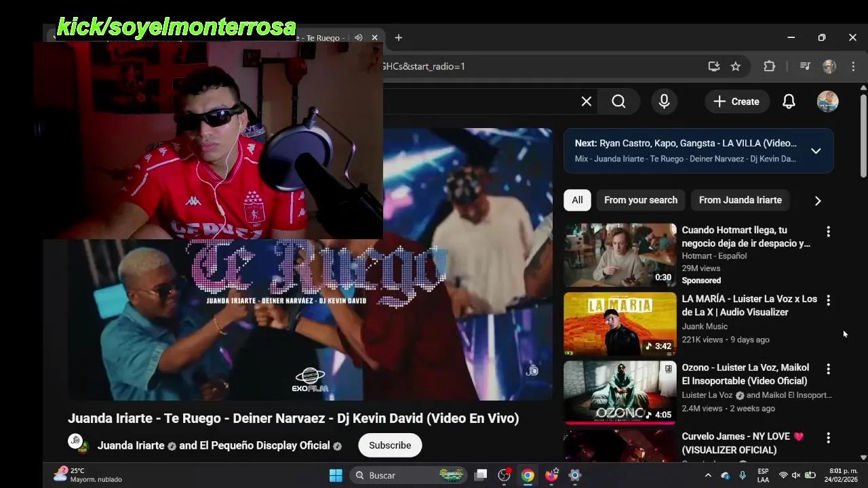Click Juank Music channel name

coord(705,326)
